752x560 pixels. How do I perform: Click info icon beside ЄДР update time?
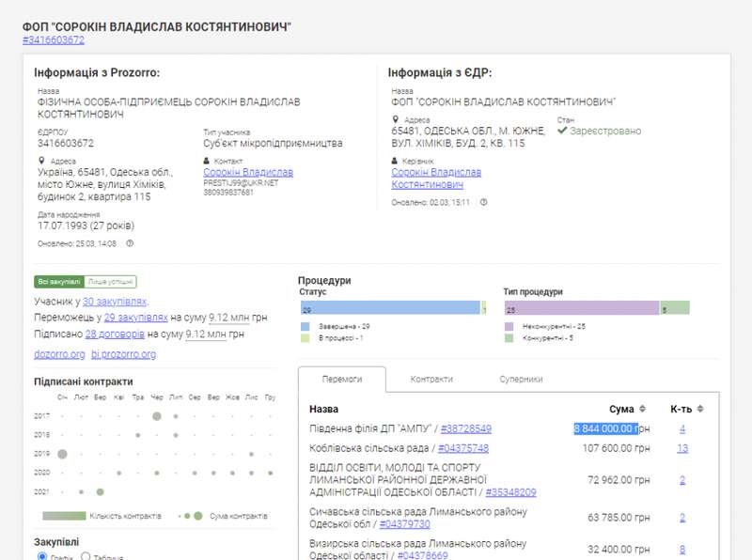[x=483, y=202]
